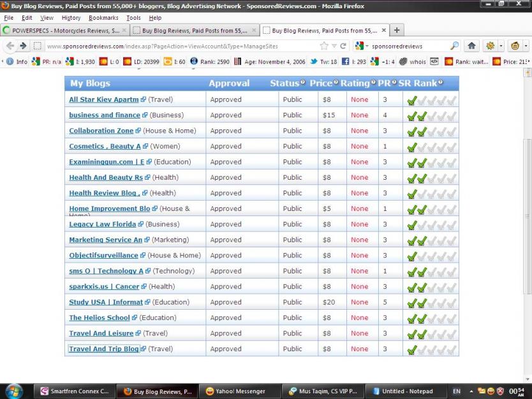Reload the page with the refresh icon
Image resolution: width=532 pixels, height=399 pixels.
pos(343,46)
